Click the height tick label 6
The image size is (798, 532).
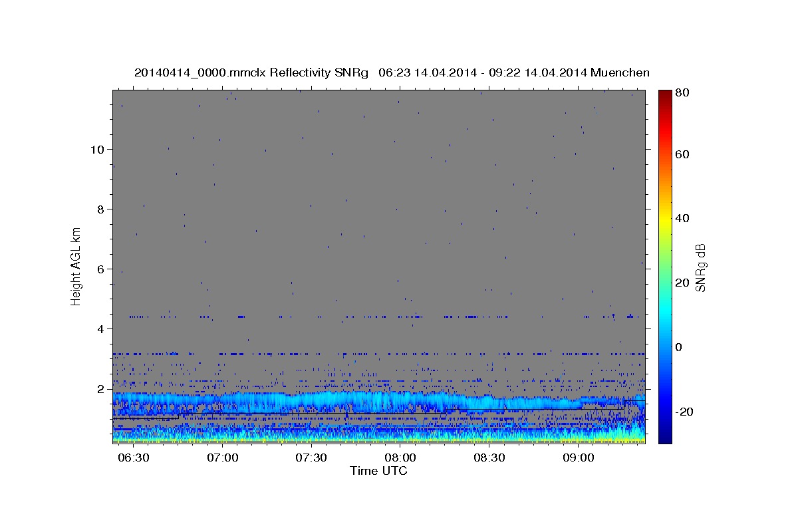point(102,269)
